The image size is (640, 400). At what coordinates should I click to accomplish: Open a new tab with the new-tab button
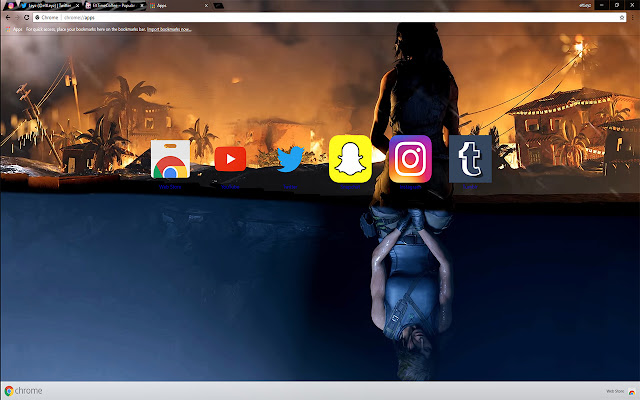pos(218,6)
